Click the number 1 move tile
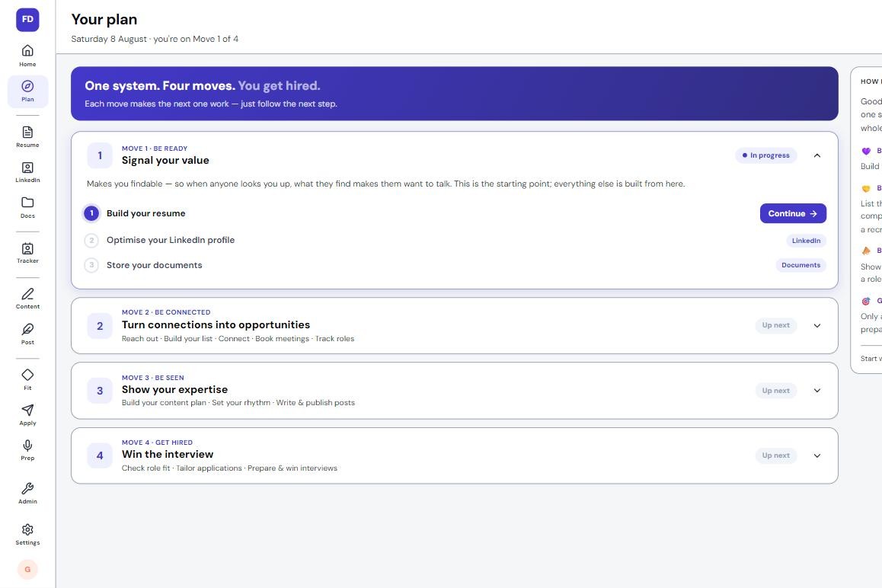882x588 pixels. click(x=100, y=155)
